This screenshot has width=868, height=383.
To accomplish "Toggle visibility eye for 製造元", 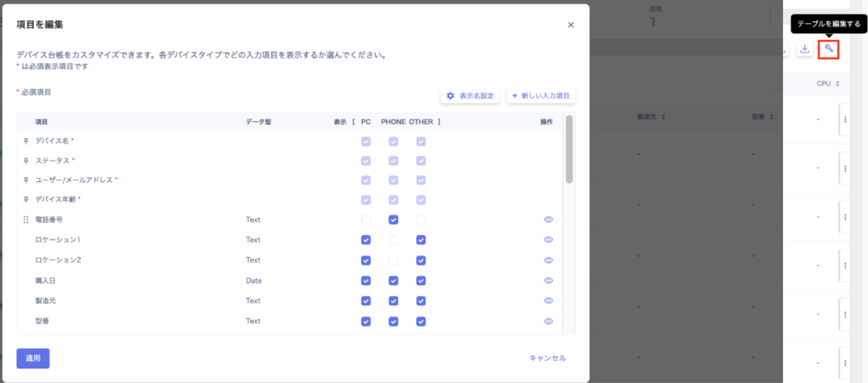I will pos(548,301).
